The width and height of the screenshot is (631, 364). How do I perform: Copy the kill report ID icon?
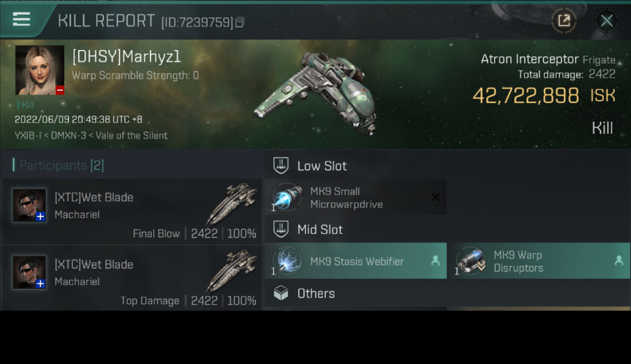[x=240, y=22]
